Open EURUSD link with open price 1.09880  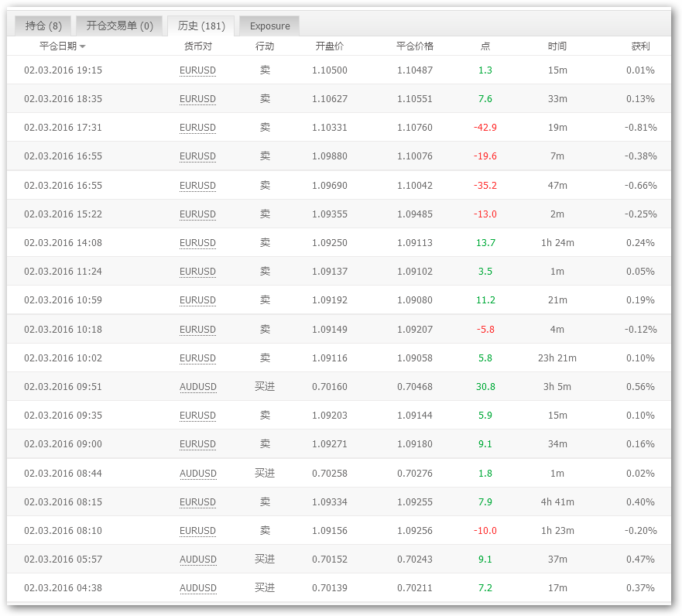198,156
